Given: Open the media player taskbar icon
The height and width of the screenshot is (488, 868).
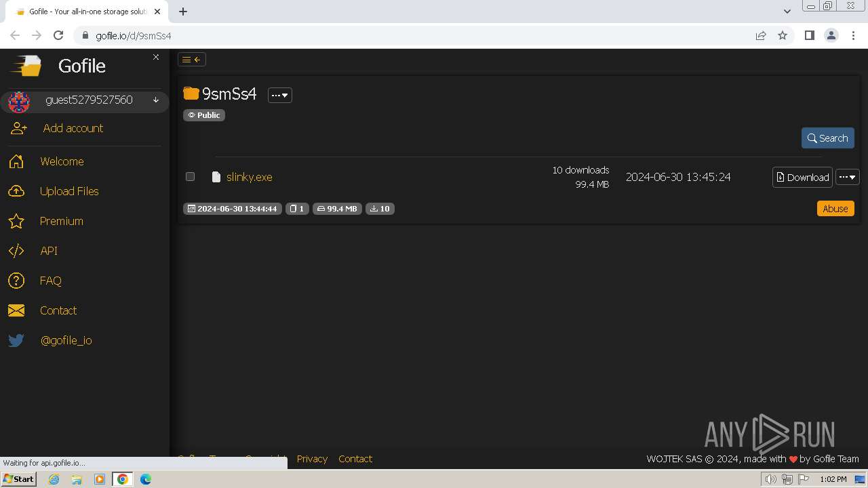Looking at the screenshot, I should pyautogui.click(x=100, y=479).
